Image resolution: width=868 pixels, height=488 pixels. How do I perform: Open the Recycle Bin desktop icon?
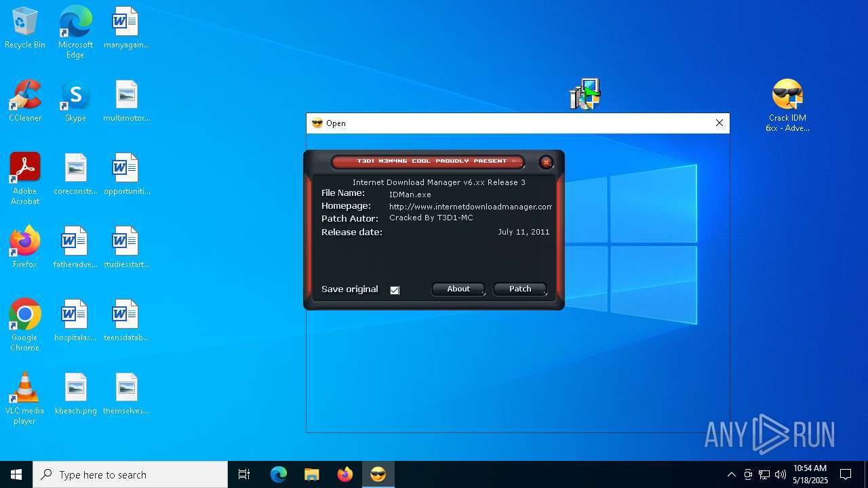(x=25, y=28)
